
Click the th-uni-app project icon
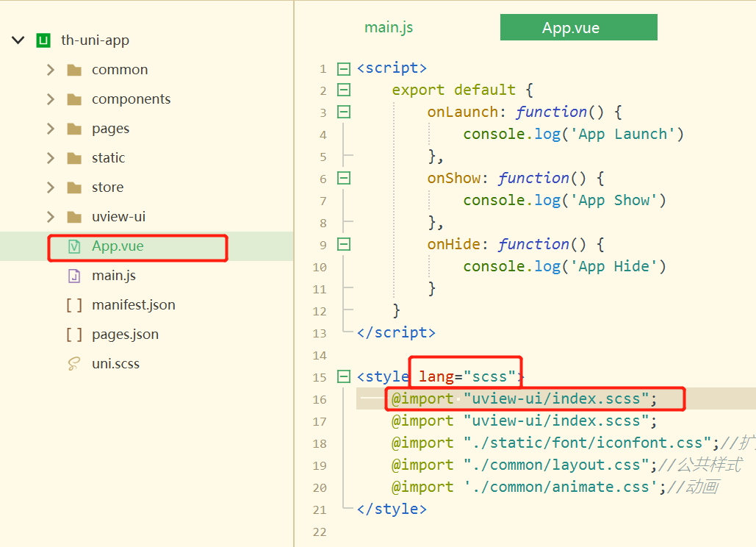click(43, 40)
